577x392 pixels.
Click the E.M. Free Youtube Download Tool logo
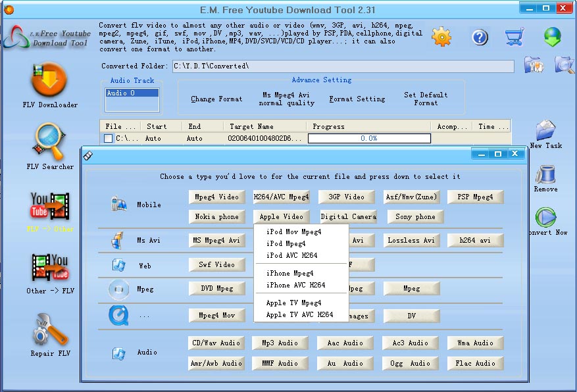pos(46,37)
